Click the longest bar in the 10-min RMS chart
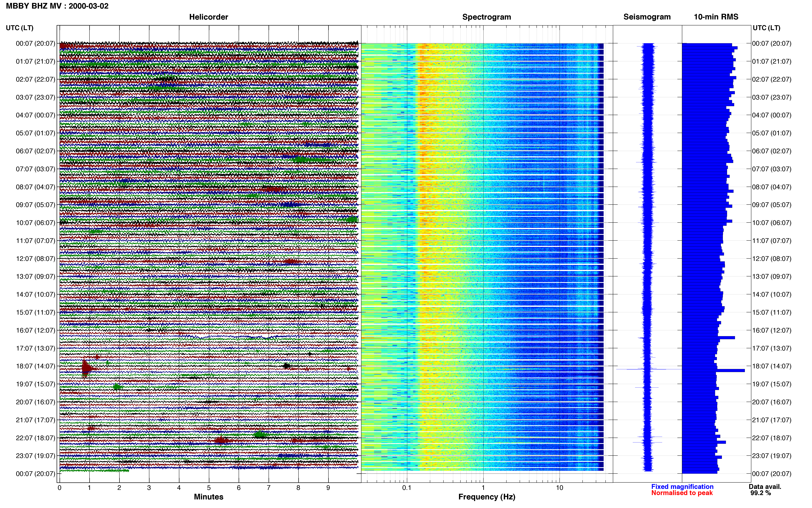This screenshot has height=508, width=812. (x=713, y=371)
